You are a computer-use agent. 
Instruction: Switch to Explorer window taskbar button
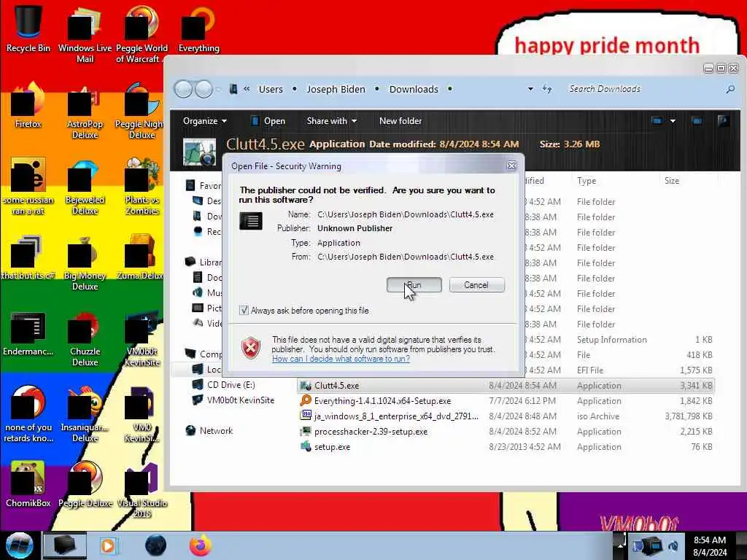[x=65, y=545]
